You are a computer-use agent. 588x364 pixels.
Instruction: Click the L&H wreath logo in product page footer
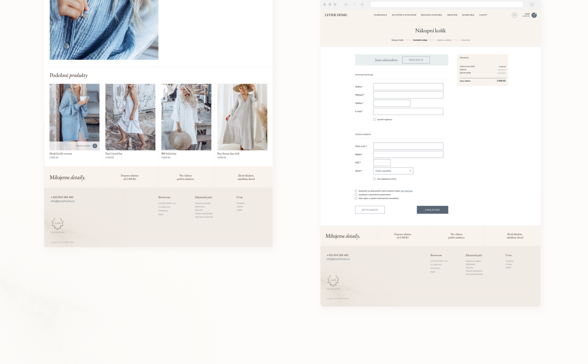pos(57,223)
